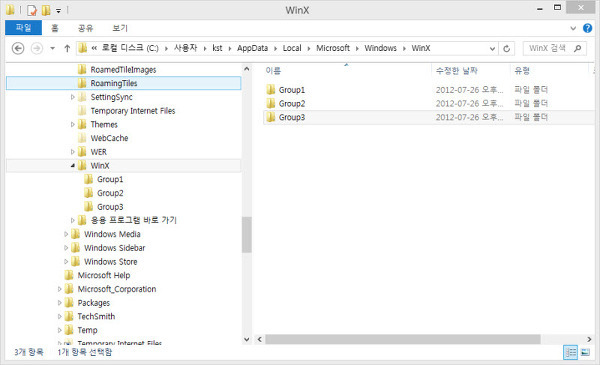Select Group1 folder icon in file list

(271, 90)
